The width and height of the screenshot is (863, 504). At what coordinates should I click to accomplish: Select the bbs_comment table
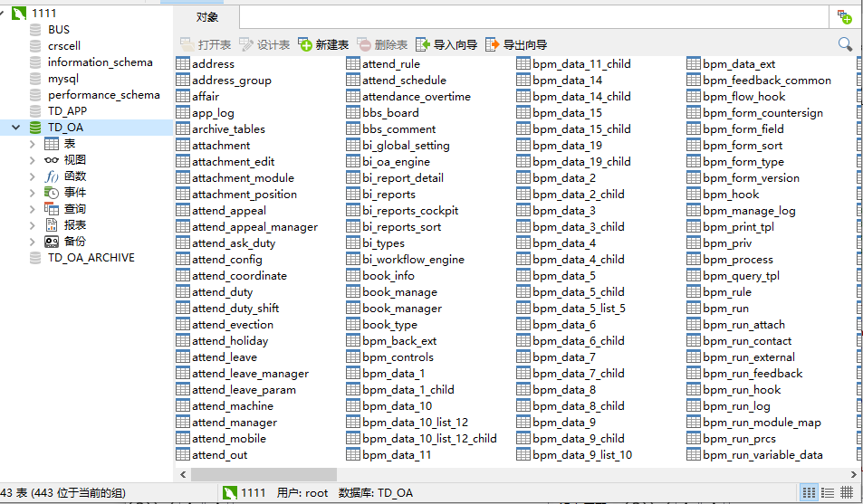pos(398,128)
